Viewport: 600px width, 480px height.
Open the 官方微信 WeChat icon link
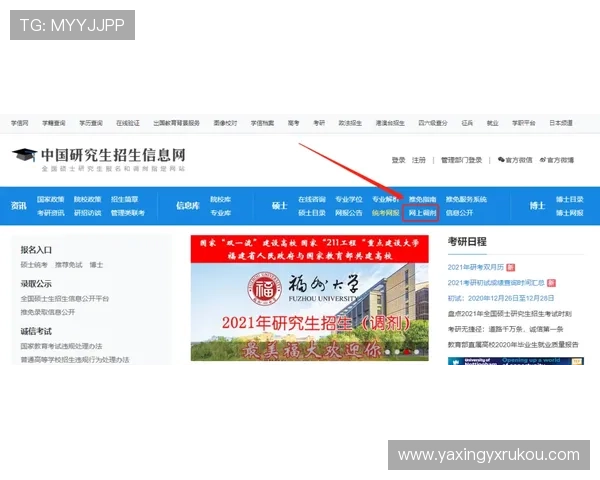pos(515,160)
